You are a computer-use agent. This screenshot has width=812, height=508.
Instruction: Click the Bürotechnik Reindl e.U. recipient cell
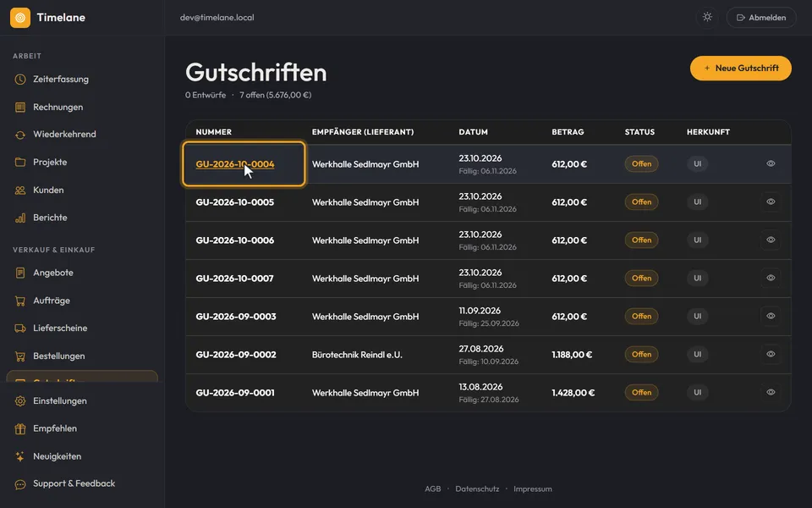(x=357, y=355)
